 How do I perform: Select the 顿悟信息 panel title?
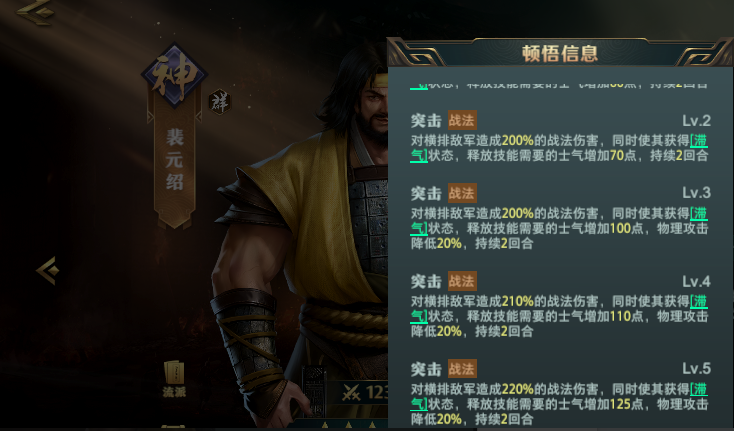tap(560, 53)
